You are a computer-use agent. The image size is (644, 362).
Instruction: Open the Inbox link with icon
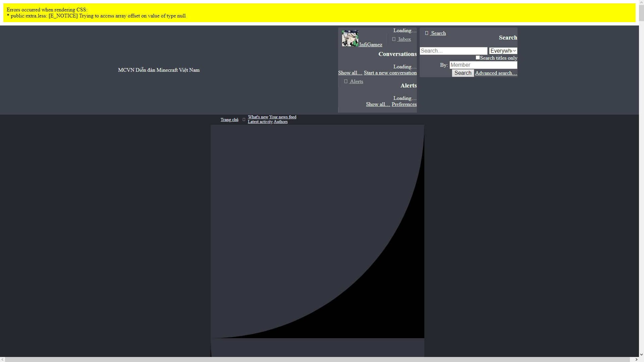click(401, 39)
